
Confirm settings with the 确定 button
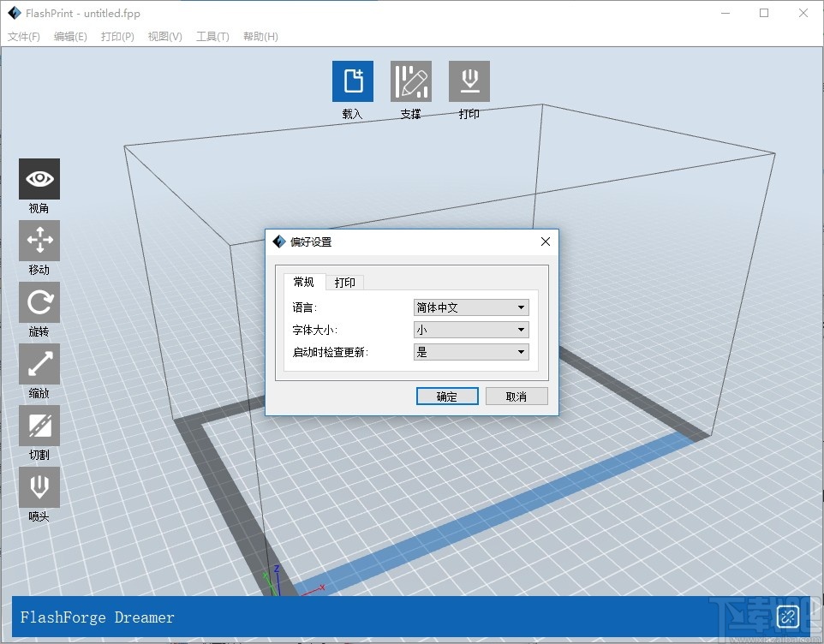446,396
